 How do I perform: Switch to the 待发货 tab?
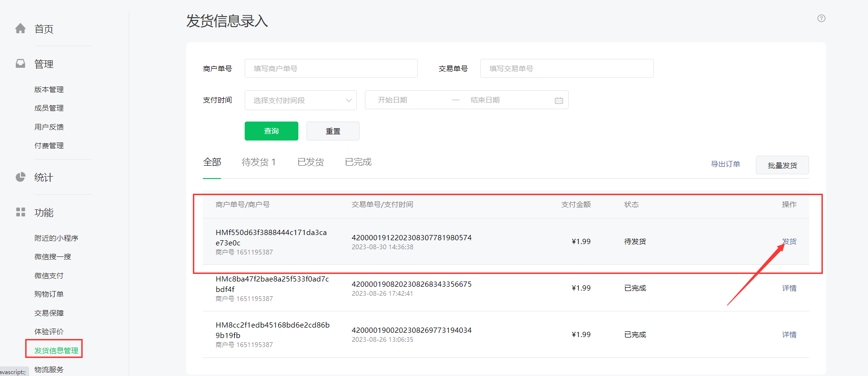[x=258, y=162]
